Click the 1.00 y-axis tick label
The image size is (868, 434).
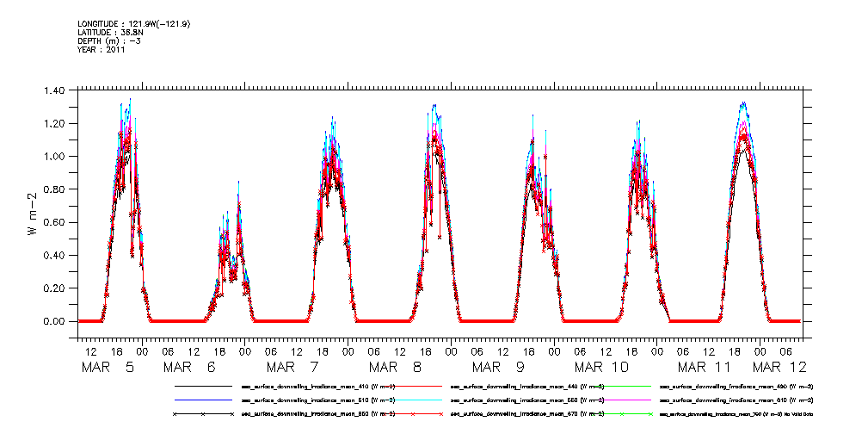pos(55,157)
